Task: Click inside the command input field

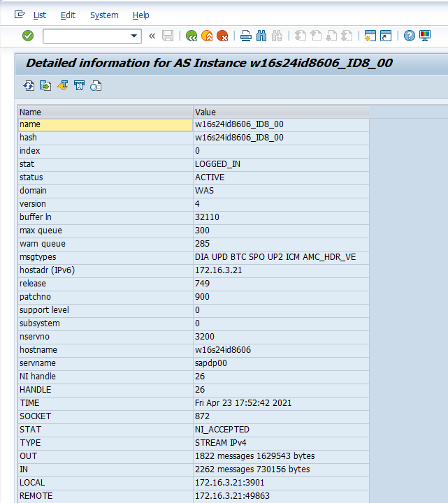Action: click(x=85, y=36)
